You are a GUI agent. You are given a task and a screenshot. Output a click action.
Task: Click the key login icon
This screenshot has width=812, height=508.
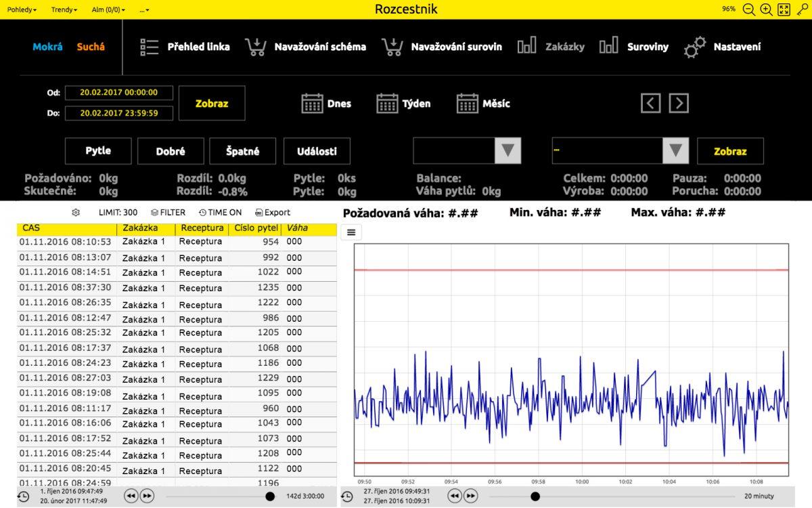click(x=800, y=9)
